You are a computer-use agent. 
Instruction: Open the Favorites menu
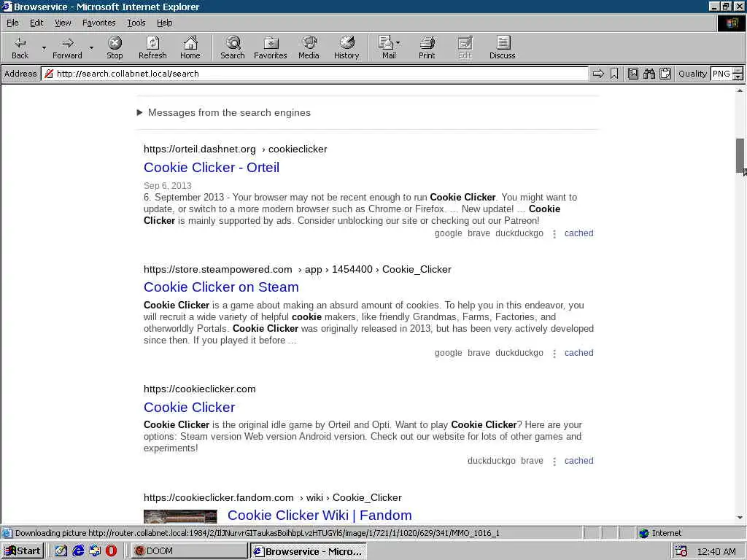point(98,23)
